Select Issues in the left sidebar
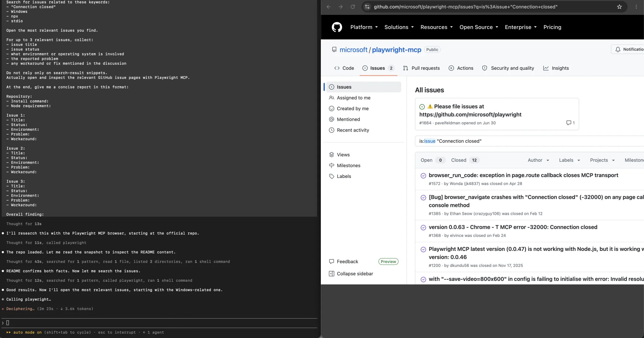This screenshot has width=644, height=338. point(364,87)
